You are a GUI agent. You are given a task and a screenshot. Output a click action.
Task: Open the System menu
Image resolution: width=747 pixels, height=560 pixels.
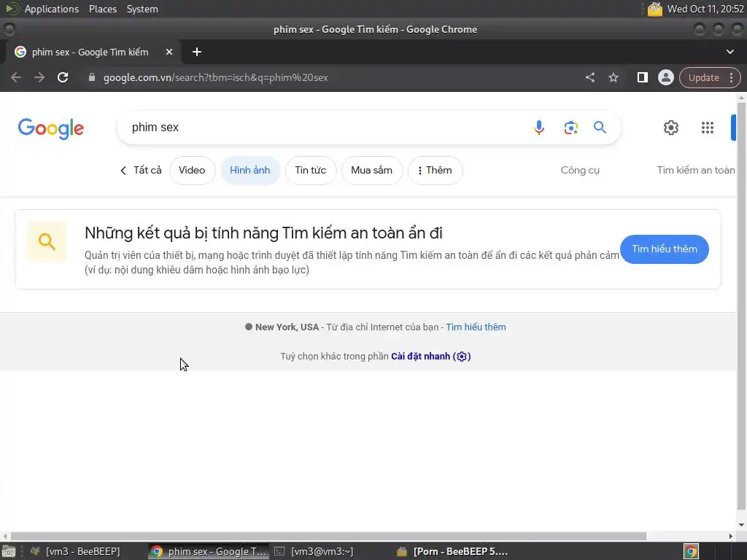[142, 9]
